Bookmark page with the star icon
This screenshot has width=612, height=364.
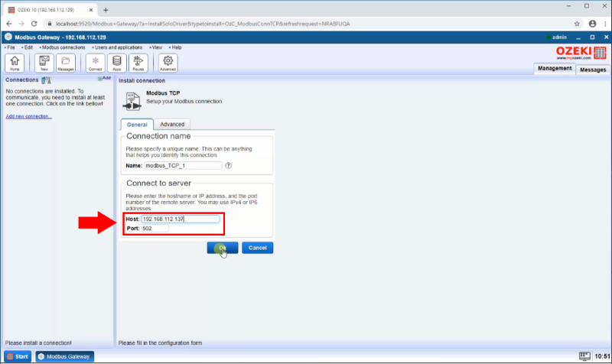577,24
